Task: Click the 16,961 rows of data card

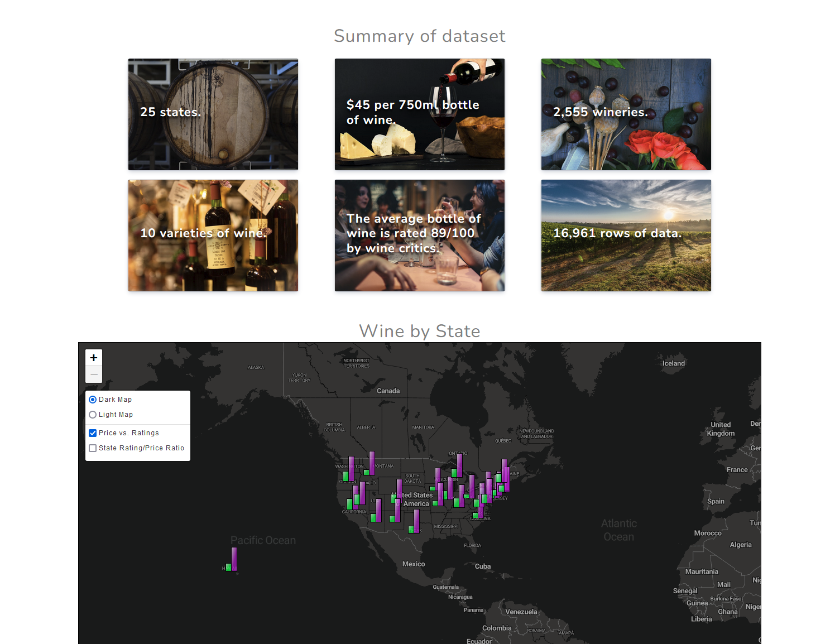Action: [x=626, y=236]
